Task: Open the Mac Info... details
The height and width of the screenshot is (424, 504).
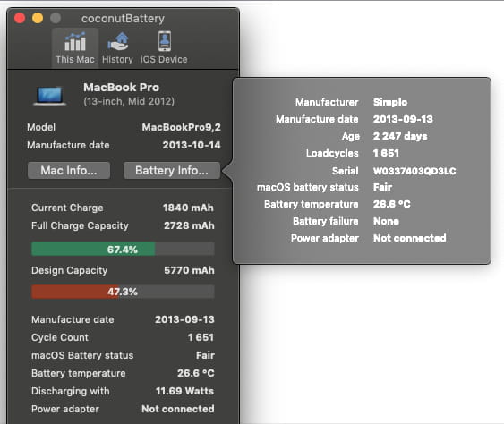Action: tap(69, 170)
